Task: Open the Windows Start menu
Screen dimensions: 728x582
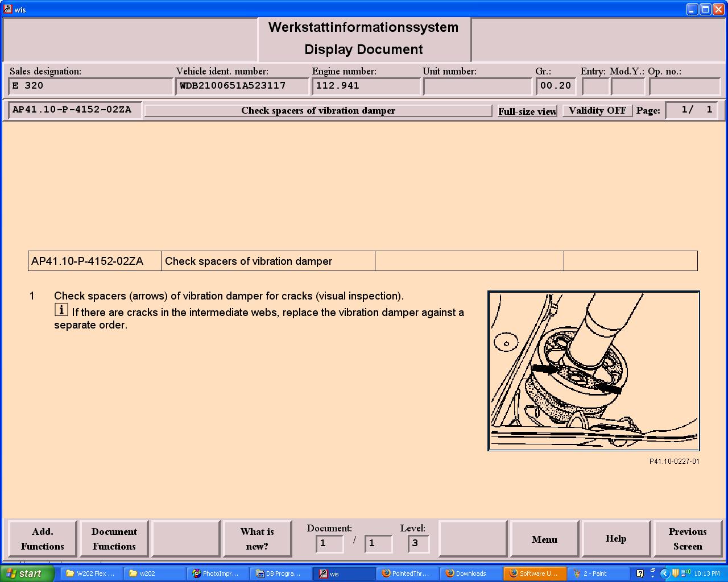Action: 27,573
